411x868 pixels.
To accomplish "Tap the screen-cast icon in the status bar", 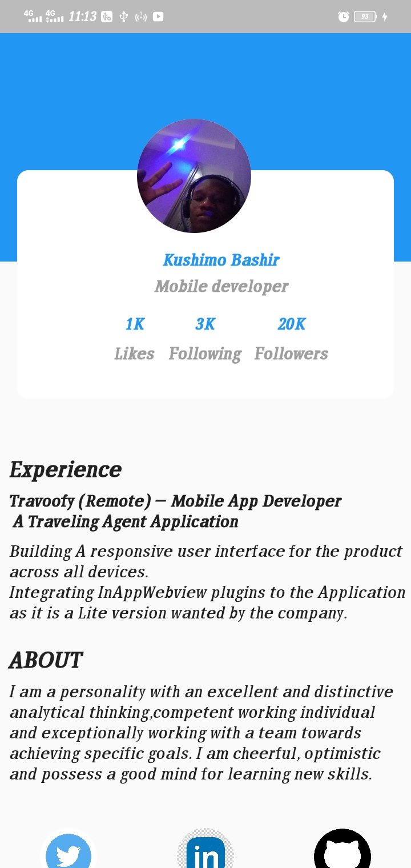I will click(x=140, y=17).
